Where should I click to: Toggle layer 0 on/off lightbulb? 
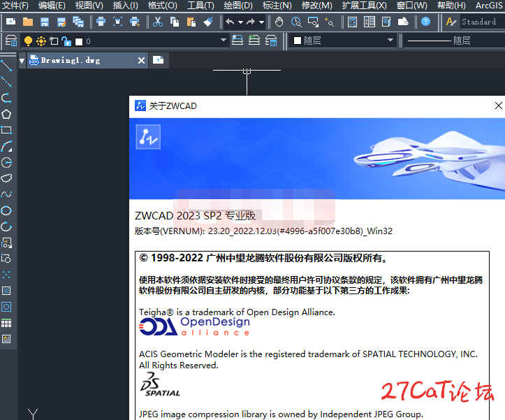coord(29,41)
